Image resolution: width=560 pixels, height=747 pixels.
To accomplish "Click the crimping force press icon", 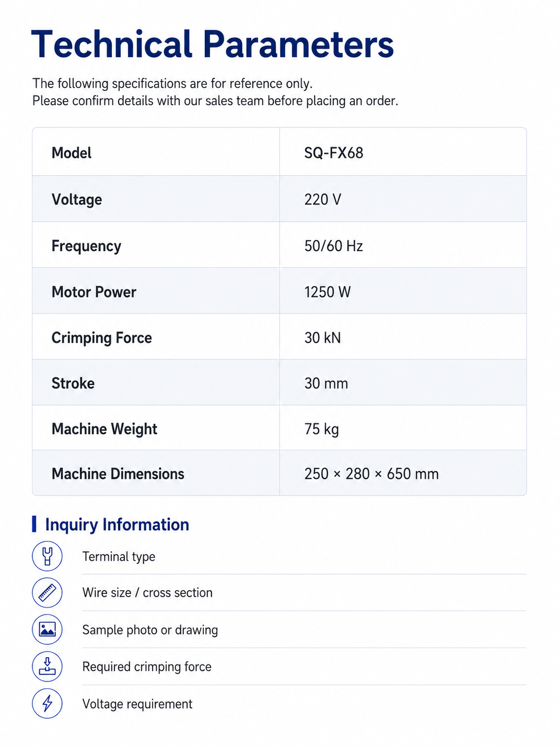I will point(47,667).
